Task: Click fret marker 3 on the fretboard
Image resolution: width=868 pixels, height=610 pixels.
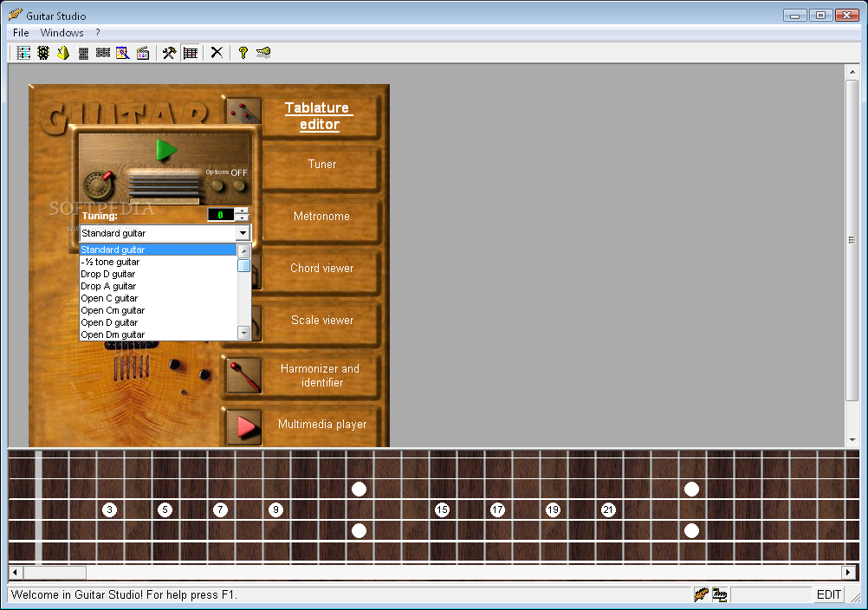Action: pyautogui.click(x=110, y=509)
